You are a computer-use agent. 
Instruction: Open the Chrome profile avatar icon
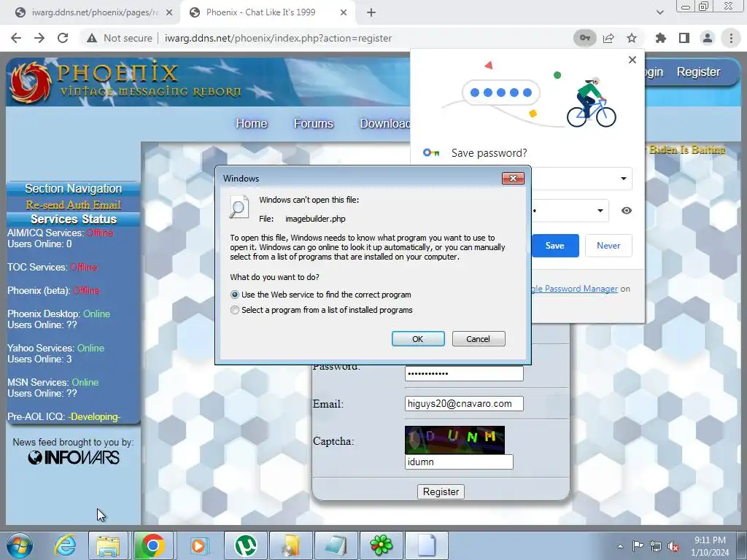click(x=708, y=38)
